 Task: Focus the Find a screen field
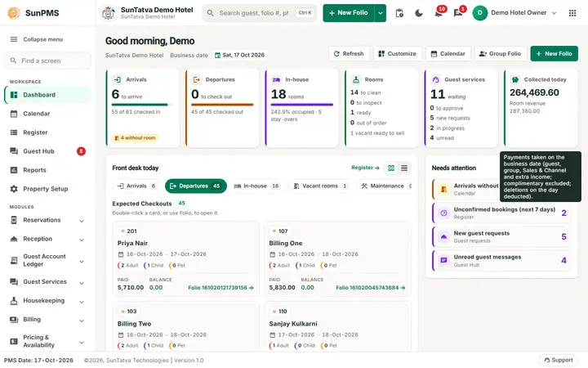click(47, 61)
